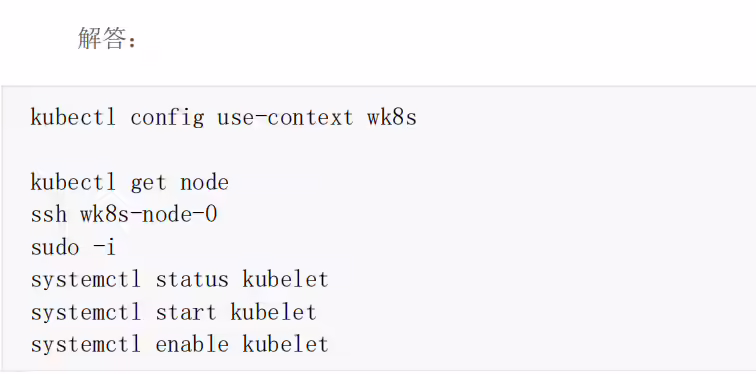Click the kubectl get node line
Screen dimensions: 756x374
(130, 183)
